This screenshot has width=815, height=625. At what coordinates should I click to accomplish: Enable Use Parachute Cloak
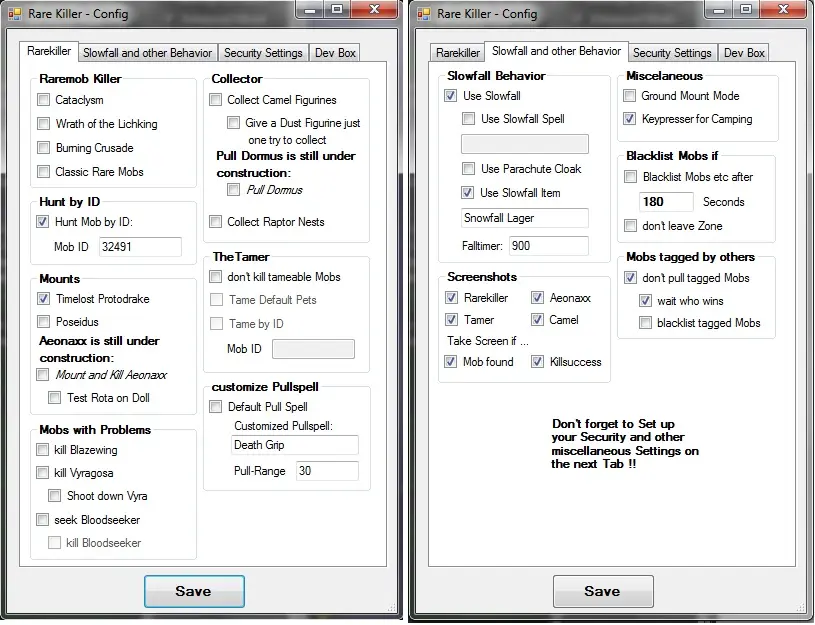pyautogui.click(x=468, y=169)
